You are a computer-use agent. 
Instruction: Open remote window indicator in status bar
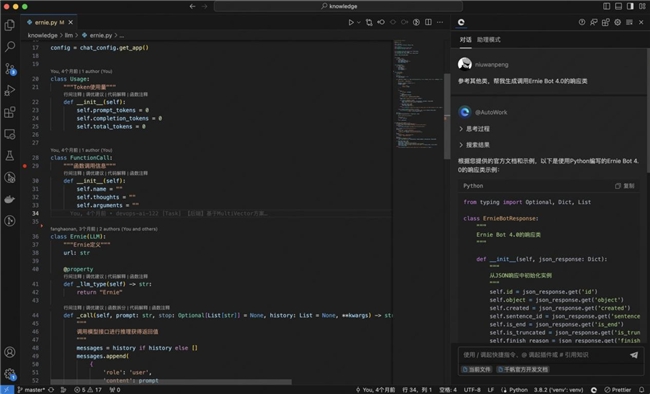[7, 390]
